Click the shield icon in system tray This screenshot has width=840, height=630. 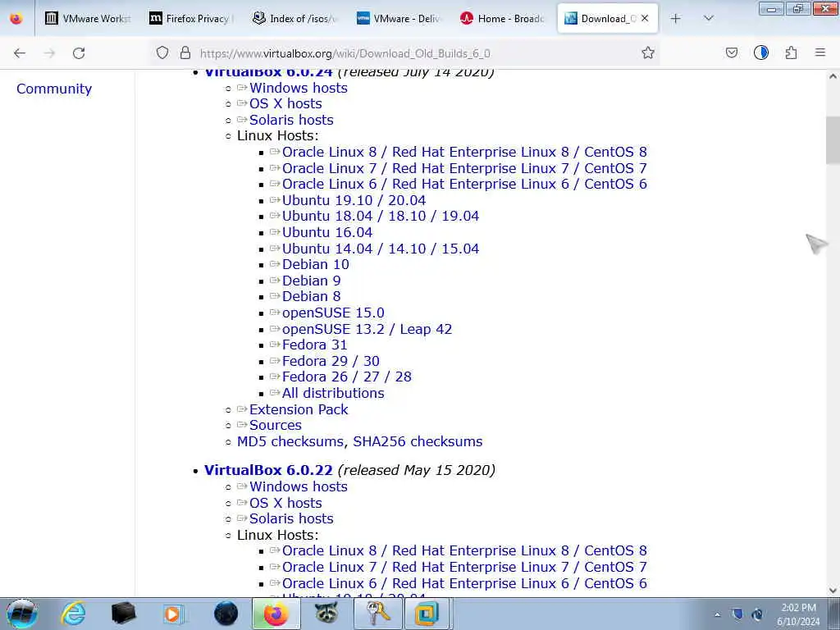click(737, 614)
